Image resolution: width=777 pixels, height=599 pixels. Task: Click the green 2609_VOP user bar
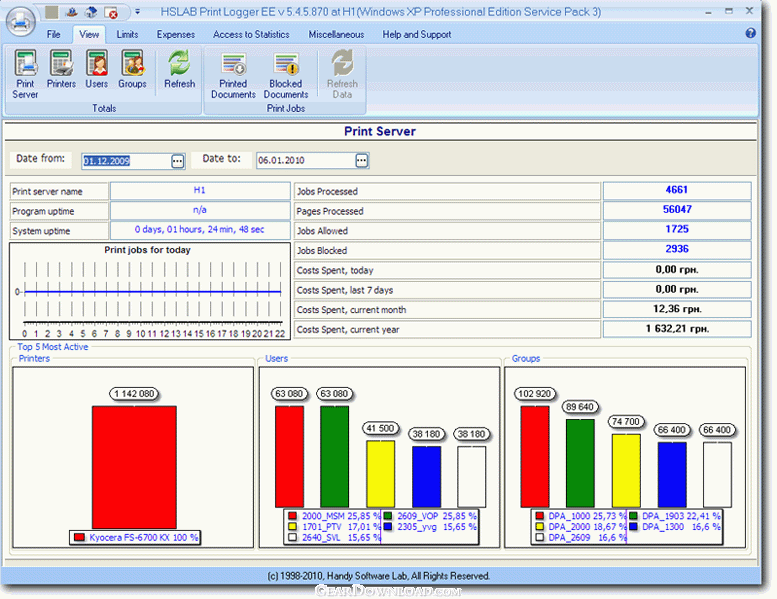coord(334,455)
